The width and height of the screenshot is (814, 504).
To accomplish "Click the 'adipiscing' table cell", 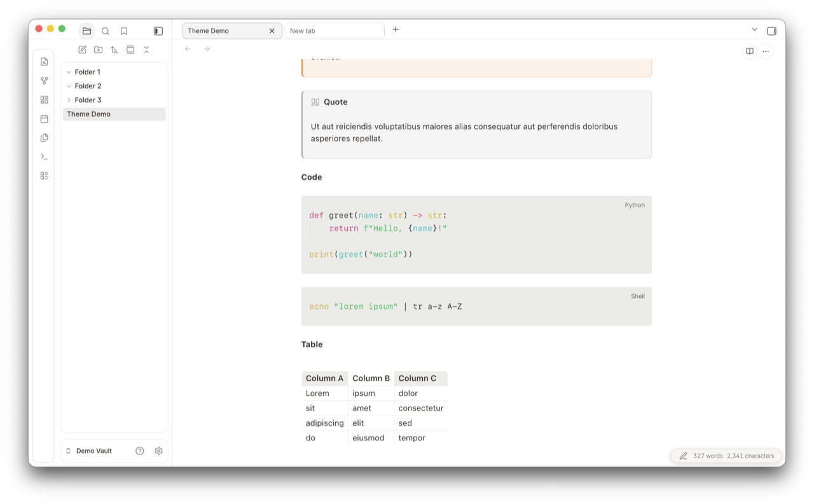I will point(324,423).
